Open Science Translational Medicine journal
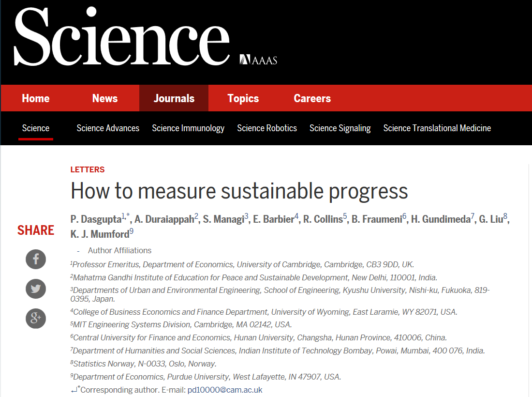532x397 pixels. pos(437,128)
